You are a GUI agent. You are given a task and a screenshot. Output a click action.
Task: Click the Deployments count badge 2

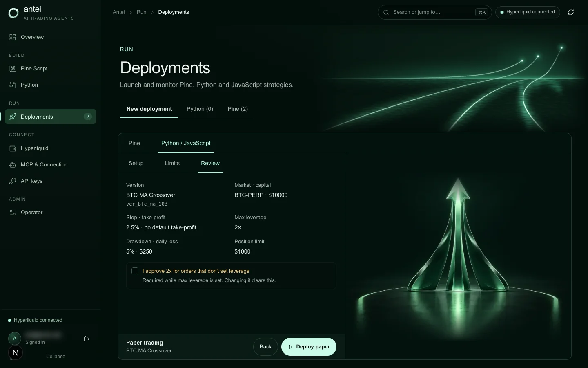pyautogui.click(x=87, y=117)
